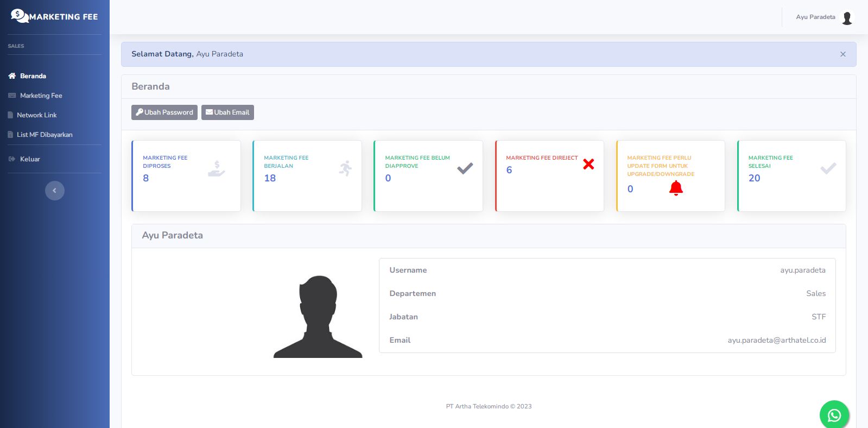Click the faded checkmark on Selesai card
868x428 pixels.
(x=828, y=168)
